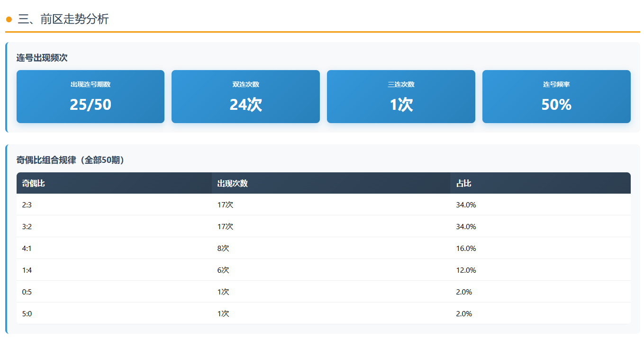Select the 0:5 ratio row cell
The image size is (644, 339).
(27, 292)
